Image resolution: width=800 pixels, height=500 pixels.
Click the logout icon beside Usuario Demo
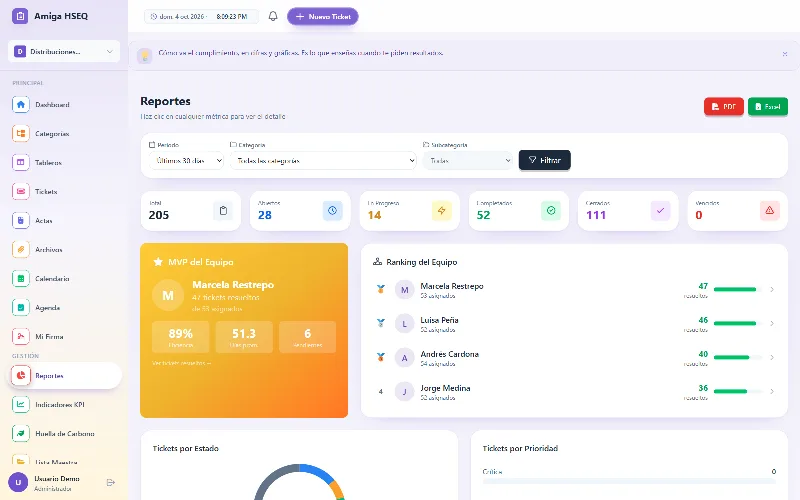111,483
